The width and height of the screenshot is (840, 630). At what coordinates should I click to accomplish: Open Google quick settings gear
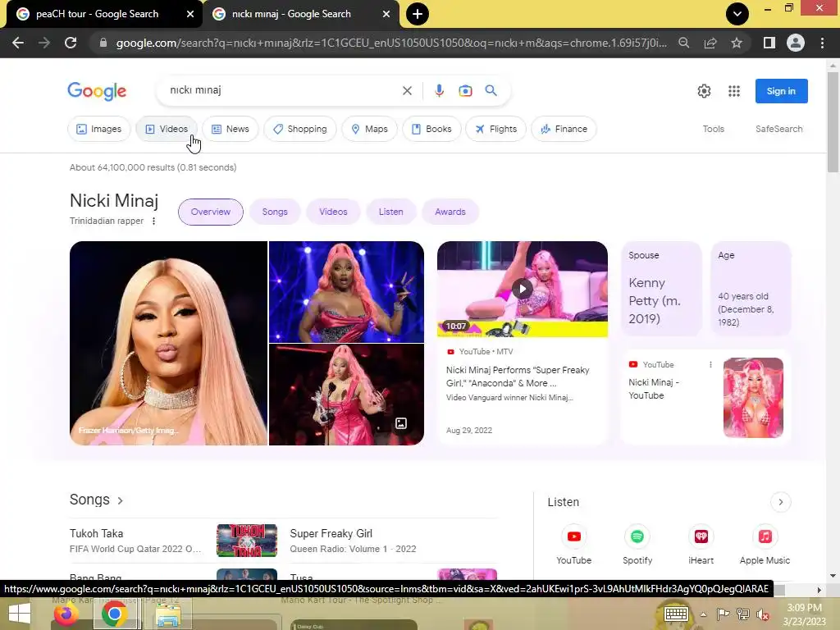(x=704, y=91)
